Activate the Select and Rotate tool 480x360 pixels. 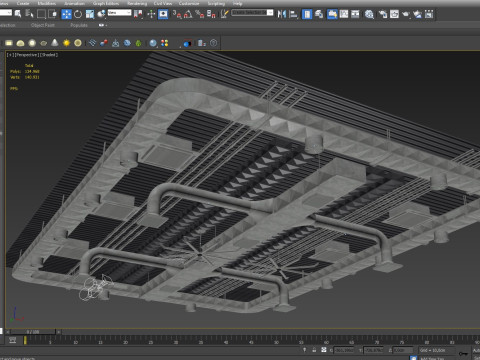[x=78, y=14]
